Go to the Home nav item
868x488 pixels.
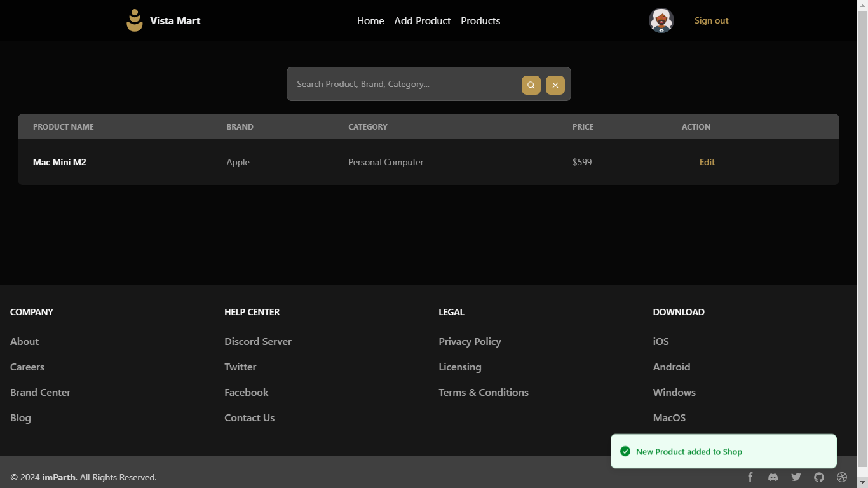[x=370, y=21]
